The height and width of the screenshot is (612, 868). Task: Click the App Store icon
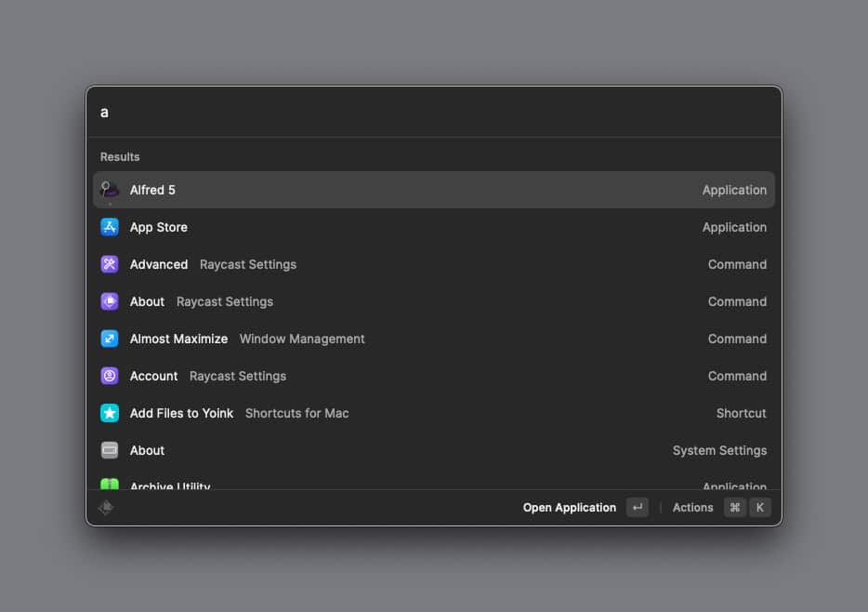(110, 227)
